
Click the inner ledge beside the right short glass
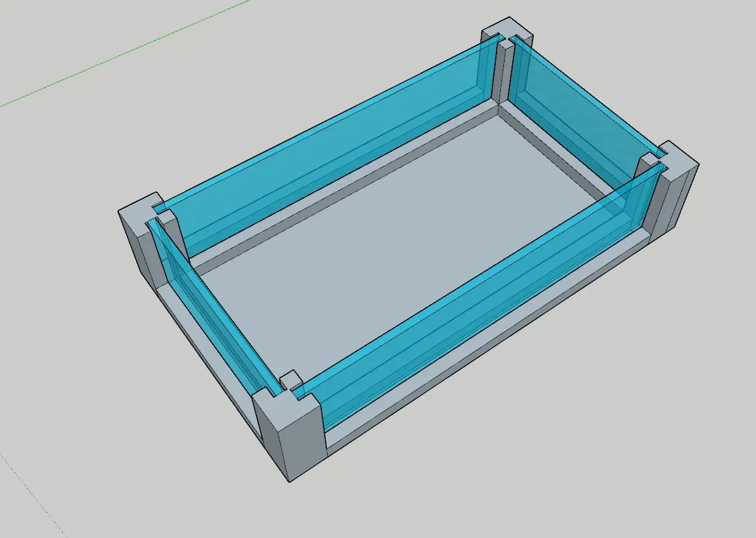565,159
